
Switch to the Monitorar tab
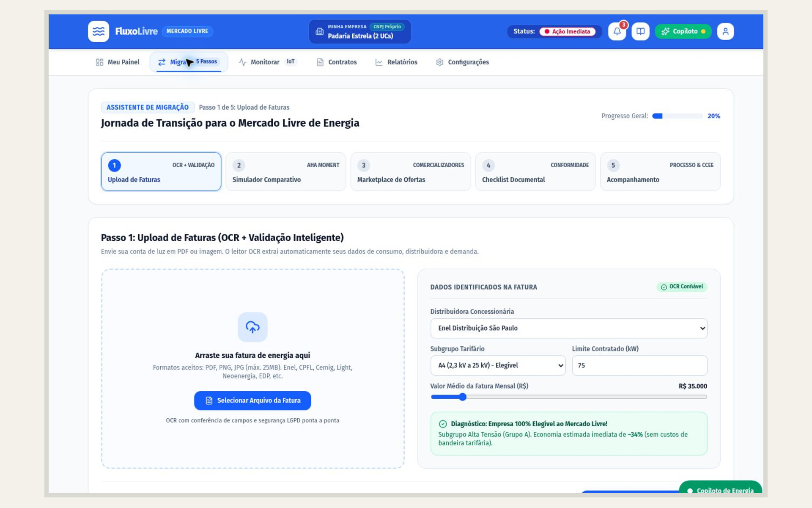pos(268,62)
